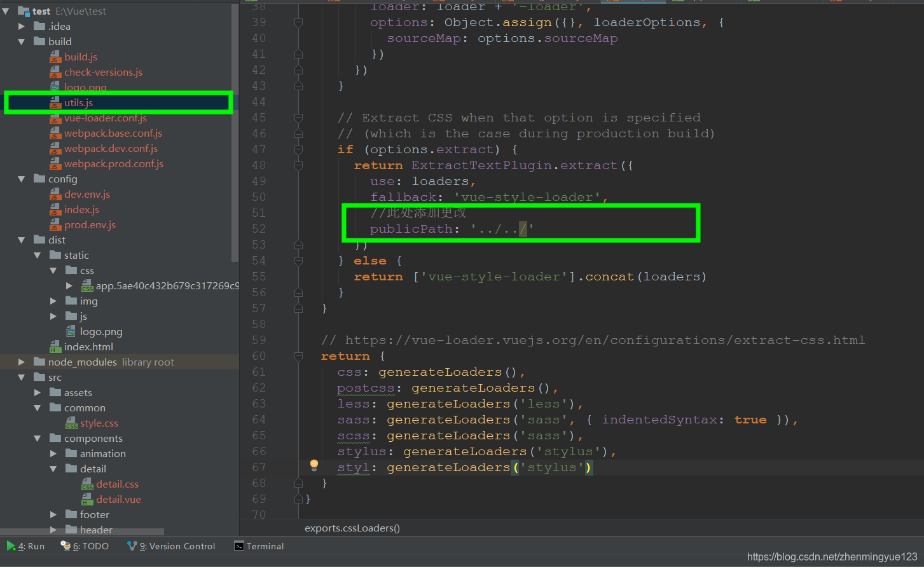Toggle code fold marker on line 57
924x569 pixels.
[x=298, y=308]
